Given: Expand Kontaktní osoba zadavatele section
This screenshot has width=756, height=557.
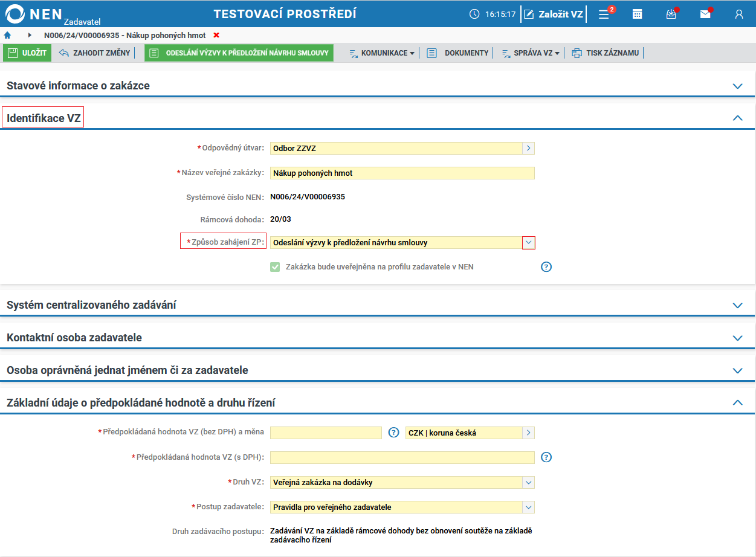Looking at the screenshot, I should pos(737,338).
